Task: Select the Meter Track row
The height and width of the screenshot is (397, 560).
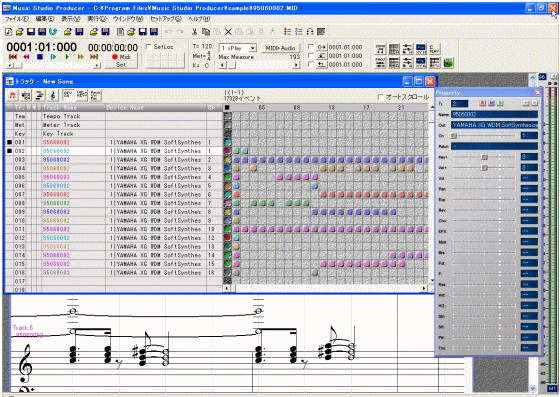Action: pyautogui.click(x=114, y=125)
